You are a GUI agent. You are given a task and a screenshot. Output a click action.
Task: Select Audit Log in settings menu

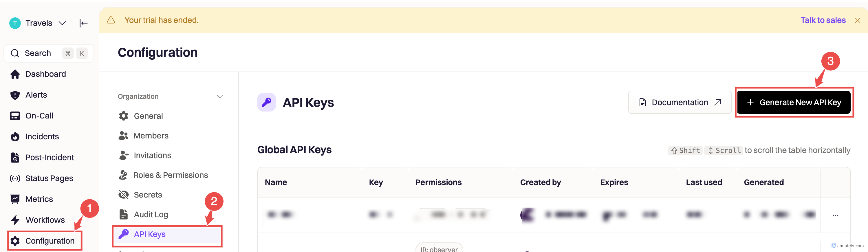coord(150,215)
